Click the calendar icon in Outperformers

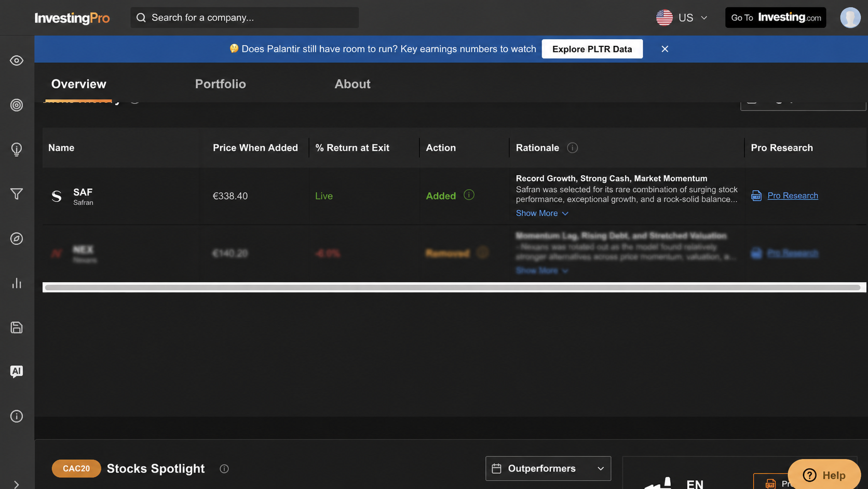click(497, 469)
